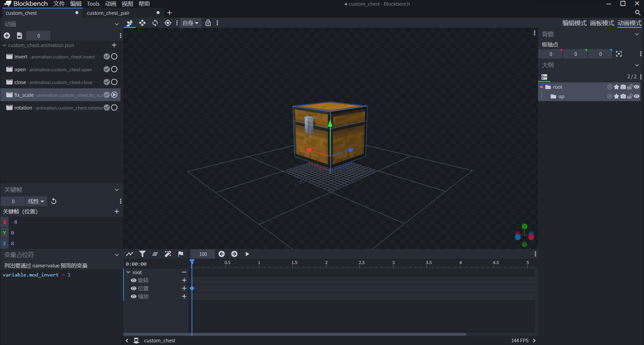Reset keyframe with circular arrow icon
Viewport: 644px width, 345px height.
pos(54,201)
